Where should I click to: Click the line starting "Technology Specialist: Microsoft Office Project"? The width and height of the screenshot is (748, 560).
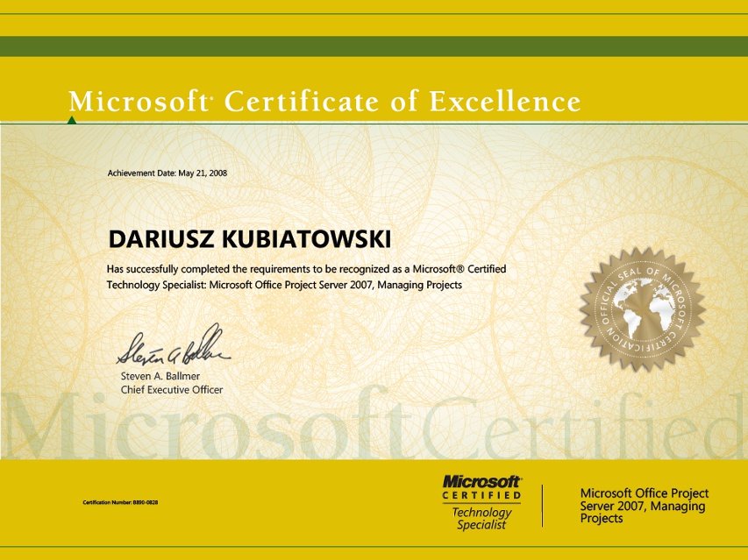point(284,285)
